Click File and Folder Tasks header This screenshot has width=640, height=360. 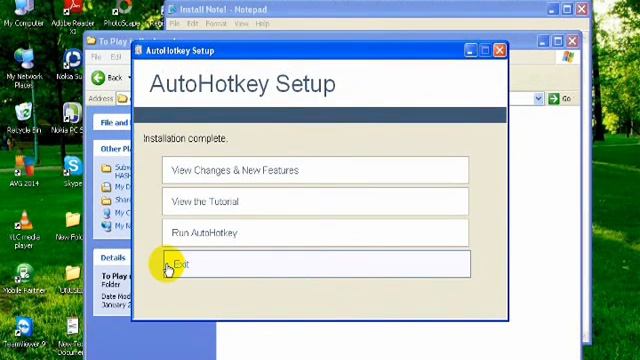pos(113,122)
